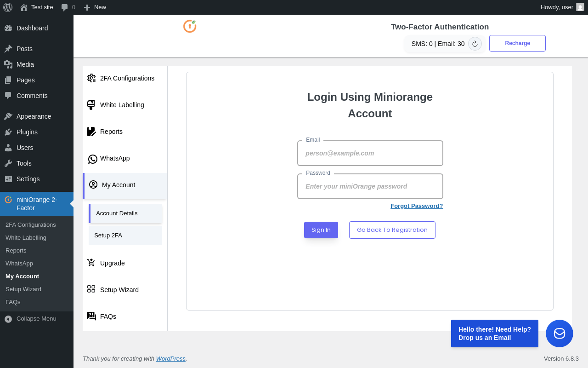Click the My Account person icon
588x368 pixels.
point(93,184)
